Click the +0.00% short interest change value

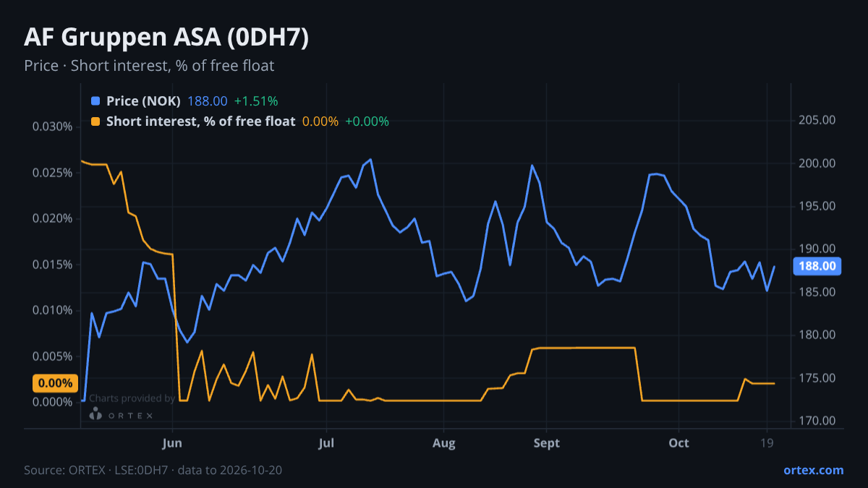pos(367,121)
